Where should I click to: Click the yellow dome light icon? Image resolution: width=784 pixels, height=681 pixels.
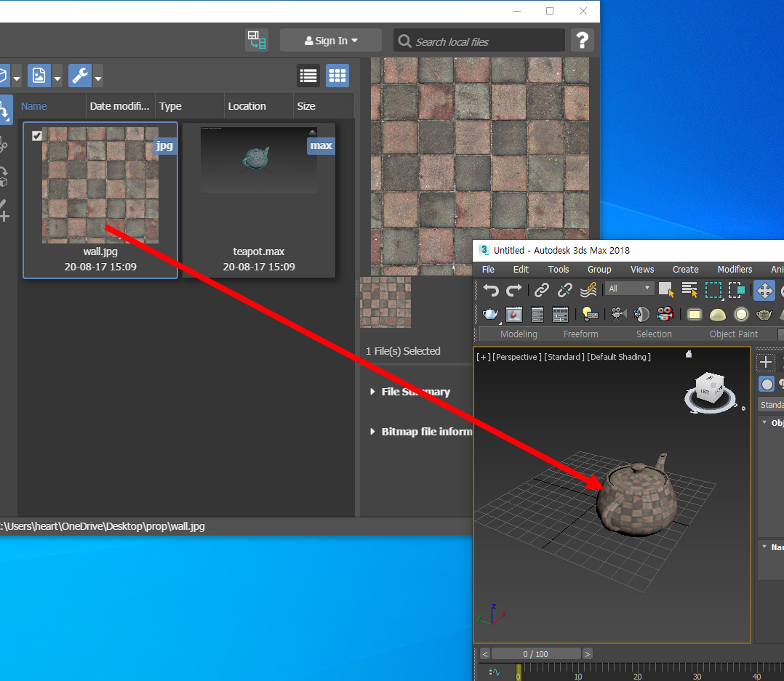[x=718, y=314]
